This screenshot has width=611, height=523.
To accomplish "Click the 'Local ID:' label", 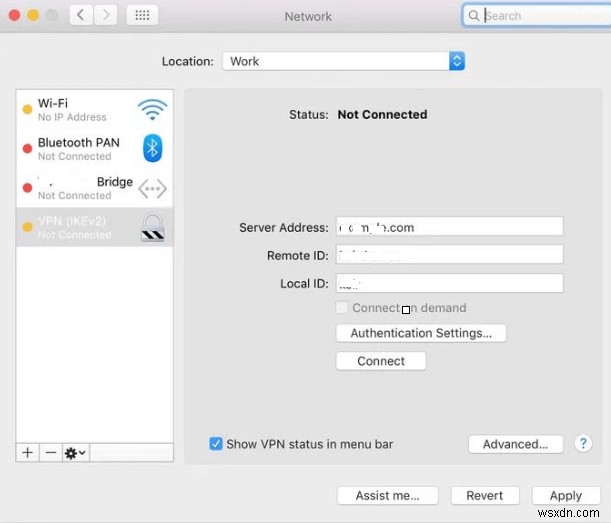I will tap(304, 284).
